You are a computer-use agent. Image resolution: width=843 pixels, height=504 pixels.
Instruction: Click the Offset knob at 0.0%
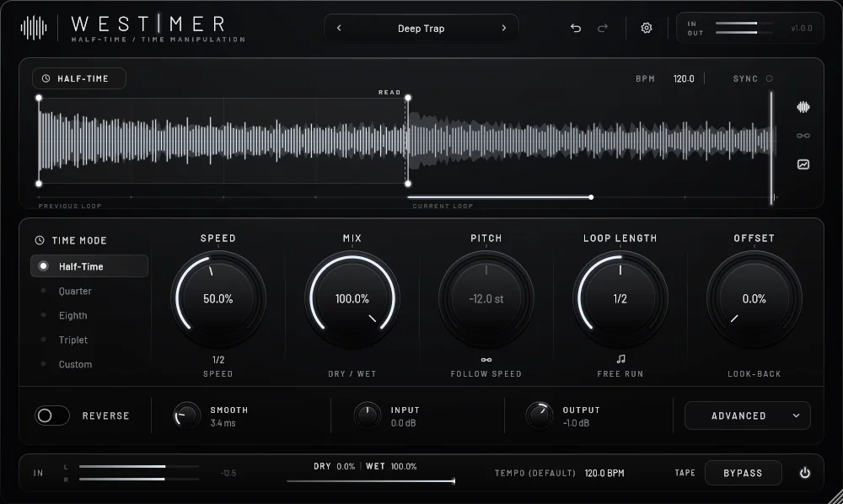pyautogui.click(x=754, y=298)
